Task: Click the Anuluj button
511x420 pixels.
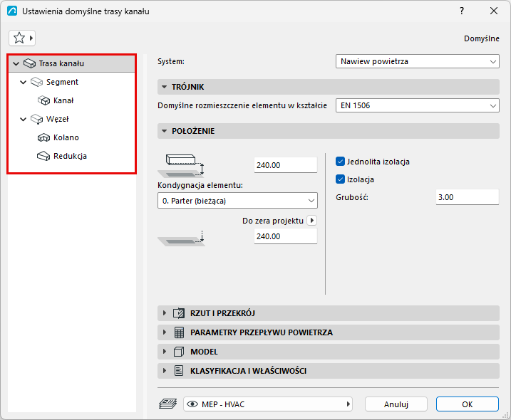Action: point(396,404)
